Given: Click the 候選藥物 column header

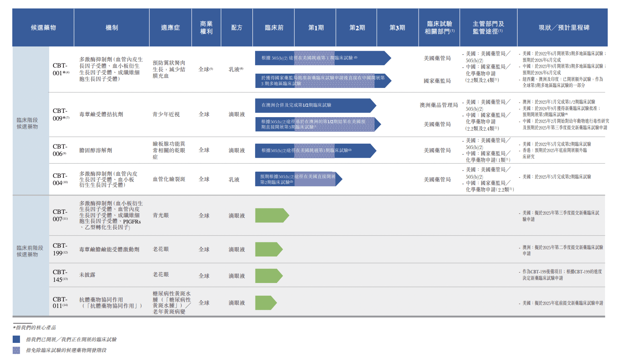Looking at the screenshot, I should (43, 28).
